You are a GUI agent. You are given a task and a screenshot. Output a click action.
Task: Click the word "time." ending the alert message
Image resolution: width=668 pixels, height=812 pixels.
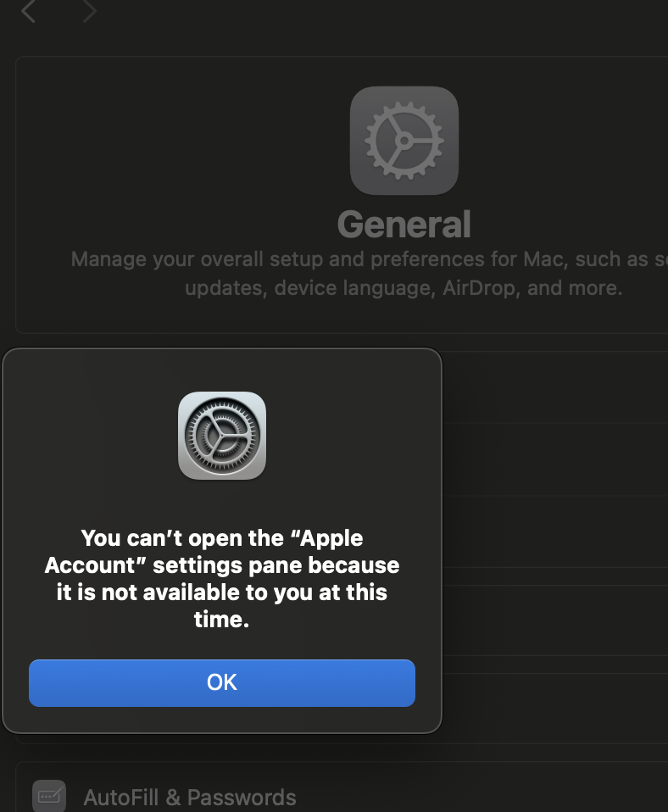[221, 620]
